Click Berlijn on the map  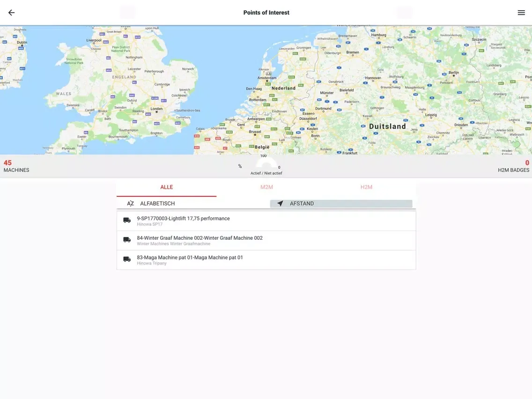pyautogui.click(x=454, y=73)
